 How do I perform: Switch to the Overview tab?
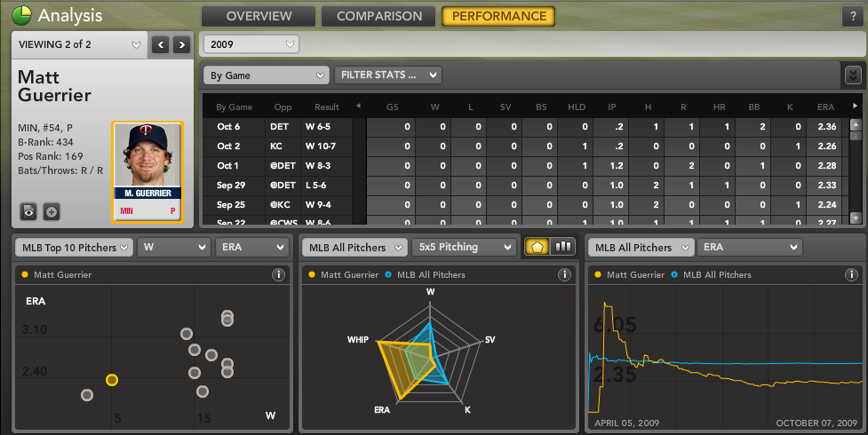(259, 16)
